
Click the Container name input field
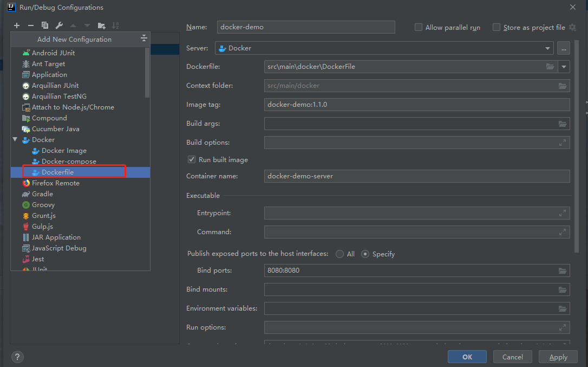[417, 176]
